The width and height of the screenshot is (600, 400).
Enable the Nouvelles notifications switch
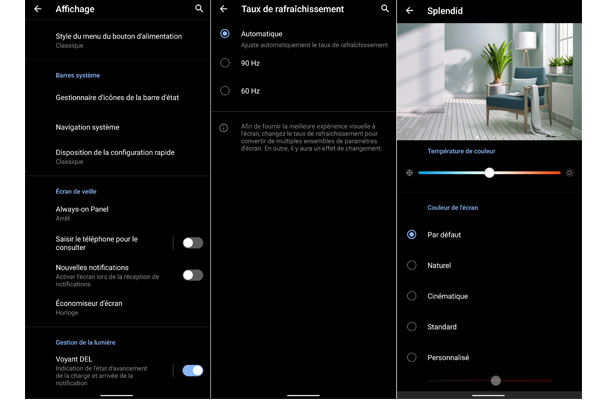[192, 275]
